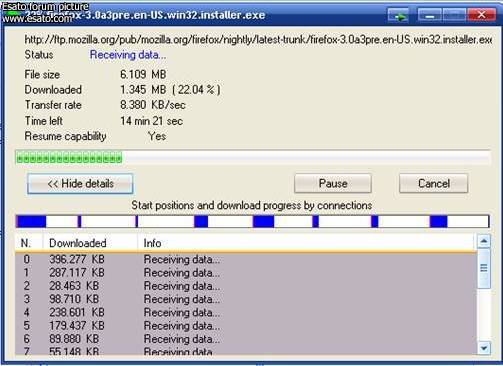Close the download dialog window
The height and width of the screenshot is (366, 503).
coord(481,15)
